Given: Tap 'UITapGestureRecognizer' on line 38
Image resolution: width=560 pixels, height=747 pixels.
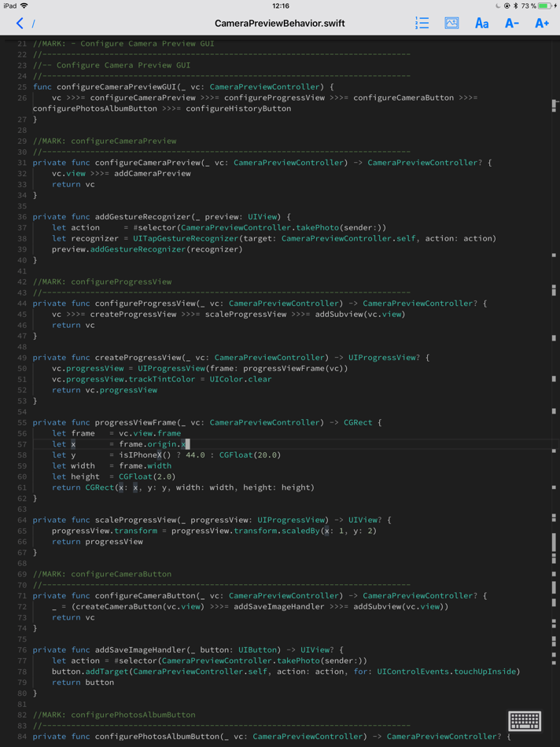Looking at the screenshot, I should [x=186, y=238].
